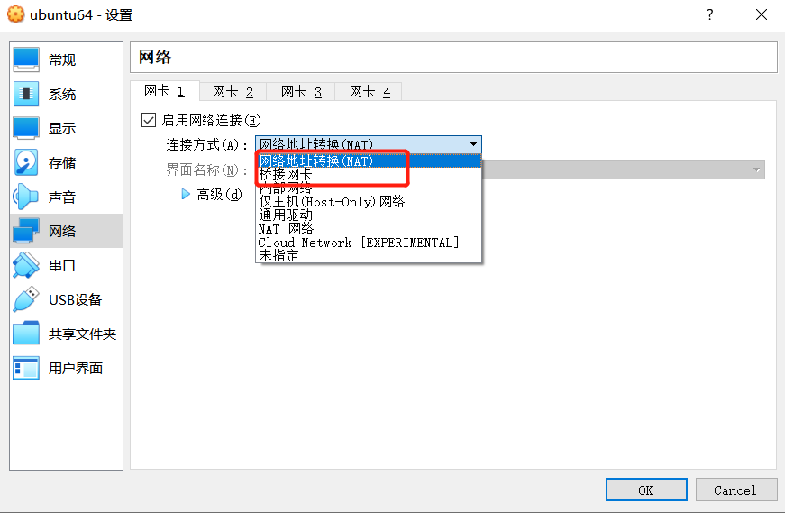Open the 显示 (Display) monitor icon
Image resolution: width=785 pixels, height=513 pixels.
coord(25,128)
